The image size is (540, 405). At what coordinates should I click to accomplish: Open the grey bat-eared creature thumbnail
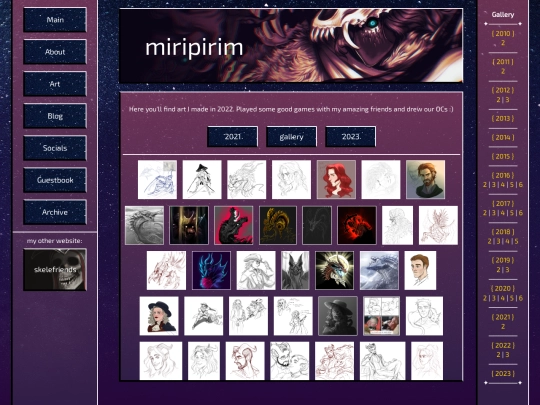tap(295, 270)
